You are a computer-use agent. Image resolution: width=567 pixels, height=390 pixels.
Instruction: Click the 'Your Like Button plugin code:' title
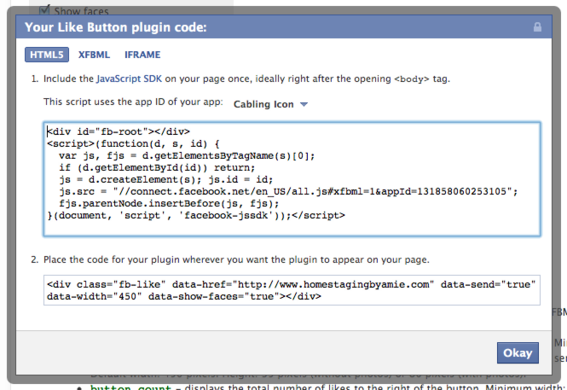tap(116, 27)
